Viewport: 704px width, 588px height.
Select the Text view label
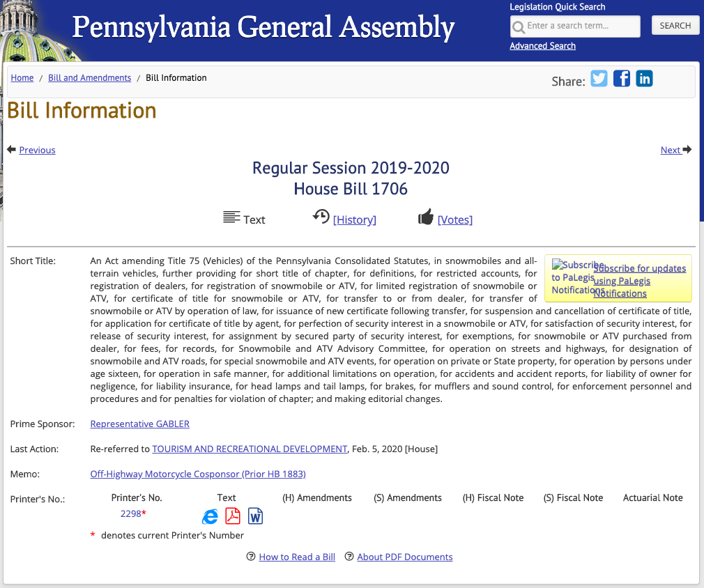click(x=254, y=219)
